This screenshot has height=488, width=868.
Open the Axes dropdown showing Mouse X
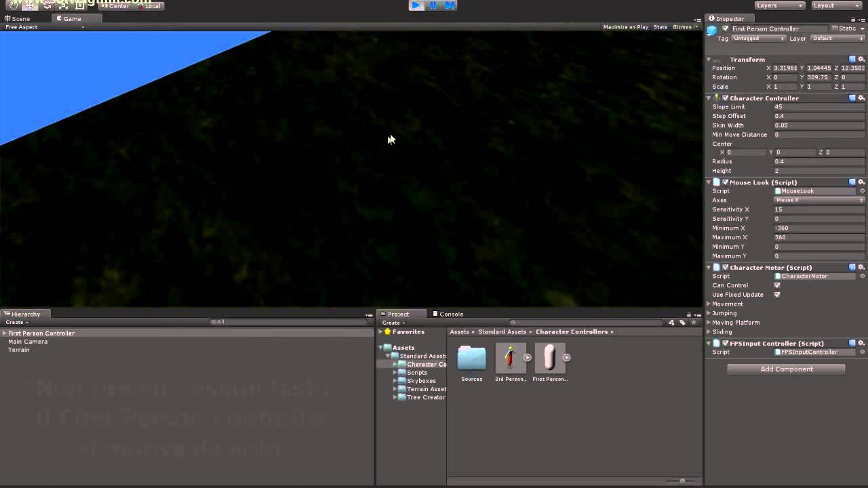point(820,201)
